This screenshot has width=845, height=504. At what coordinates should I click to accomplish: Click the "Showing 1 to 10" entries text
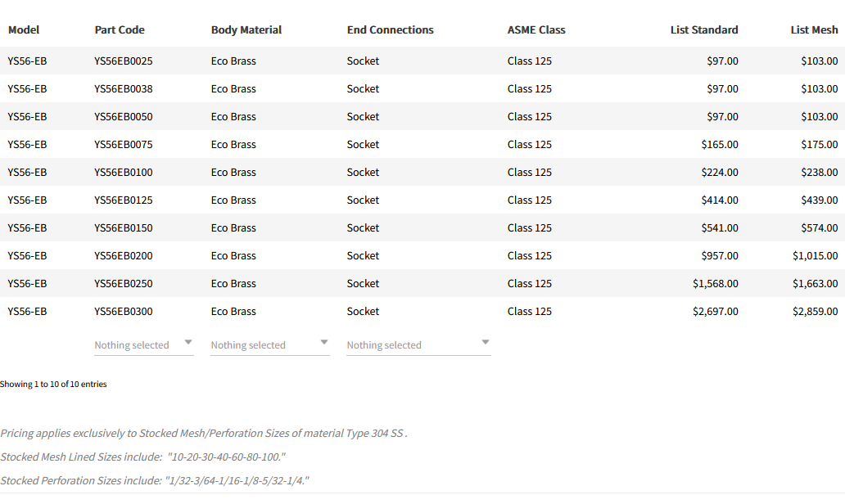click(x=53, y=384)
